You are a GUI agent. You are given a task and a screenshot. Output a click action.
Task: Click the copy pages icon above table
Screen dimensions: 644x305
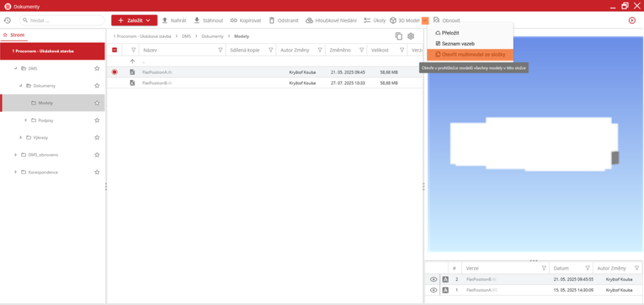coord(399,37)
